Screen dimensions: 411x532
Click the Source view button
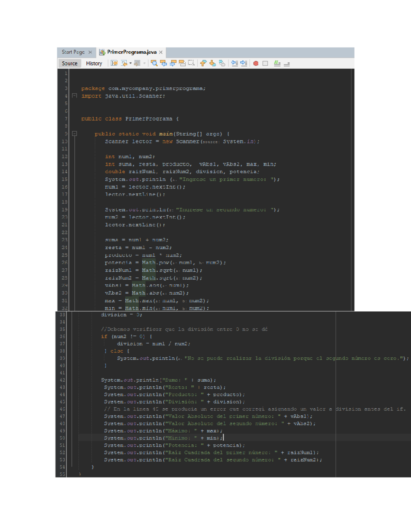click(x=70, y=63)
